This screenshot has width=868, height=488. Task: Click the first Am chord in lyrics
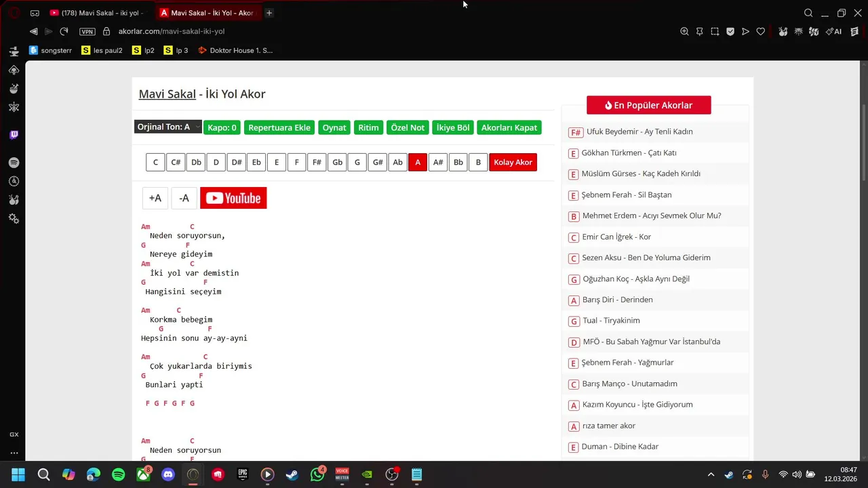pyautogui.click(x=146, y=226)
